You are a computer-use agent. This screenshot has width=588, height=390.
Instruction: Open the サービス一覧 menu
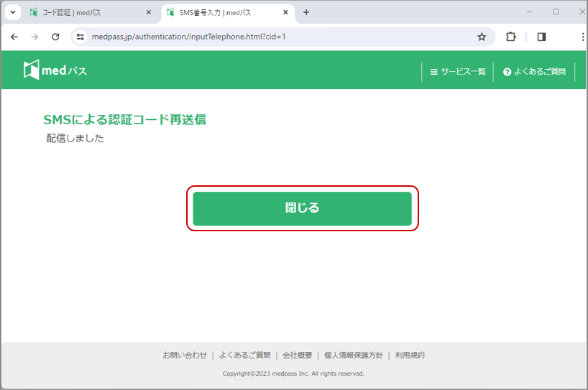458,72
